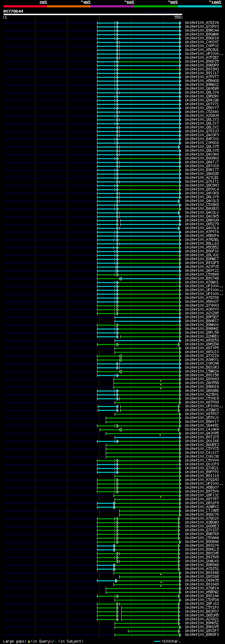Viewport: 225px width, 644px height.
Task: Click the cyan ~100% legend segment
Action: (200, 6)
